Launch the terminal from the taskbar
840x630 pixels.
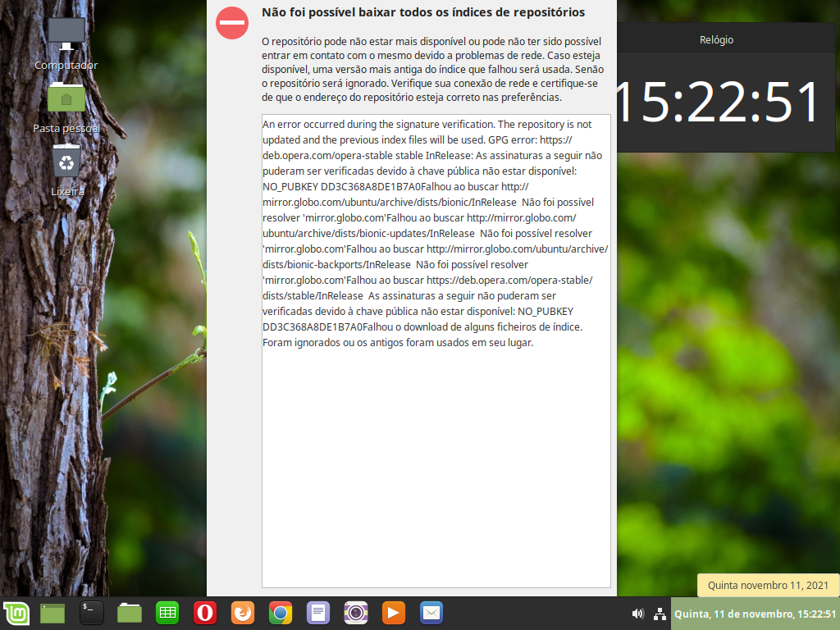coord(92,613)
